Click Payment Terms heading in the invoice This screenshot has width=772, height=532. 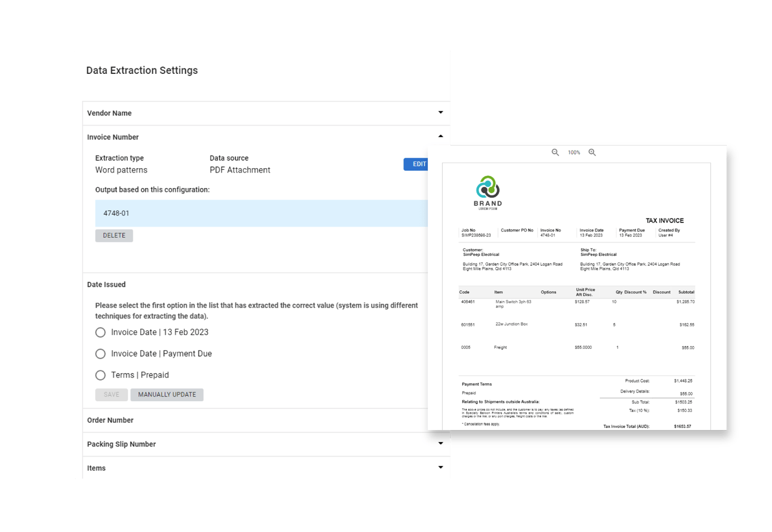[476, 384]
